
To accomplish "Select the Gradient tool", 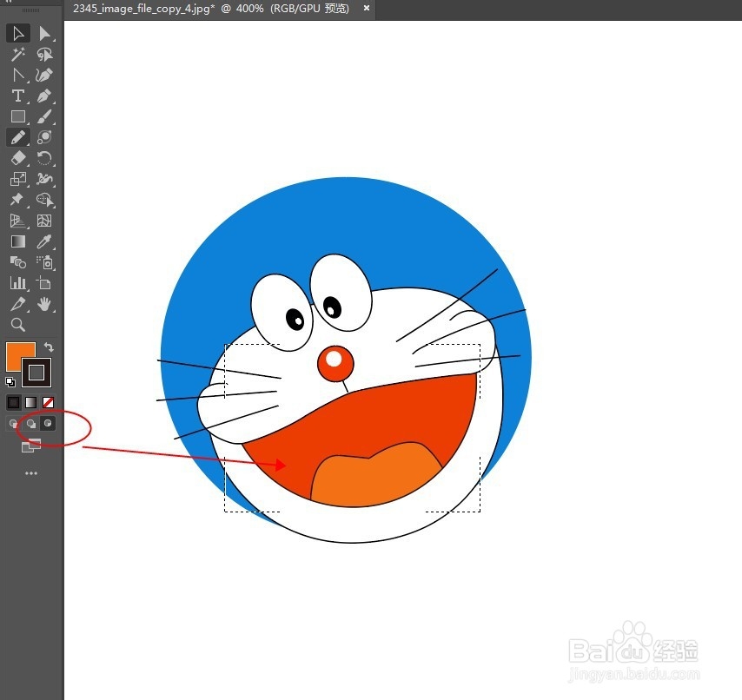I will (18, 241).
